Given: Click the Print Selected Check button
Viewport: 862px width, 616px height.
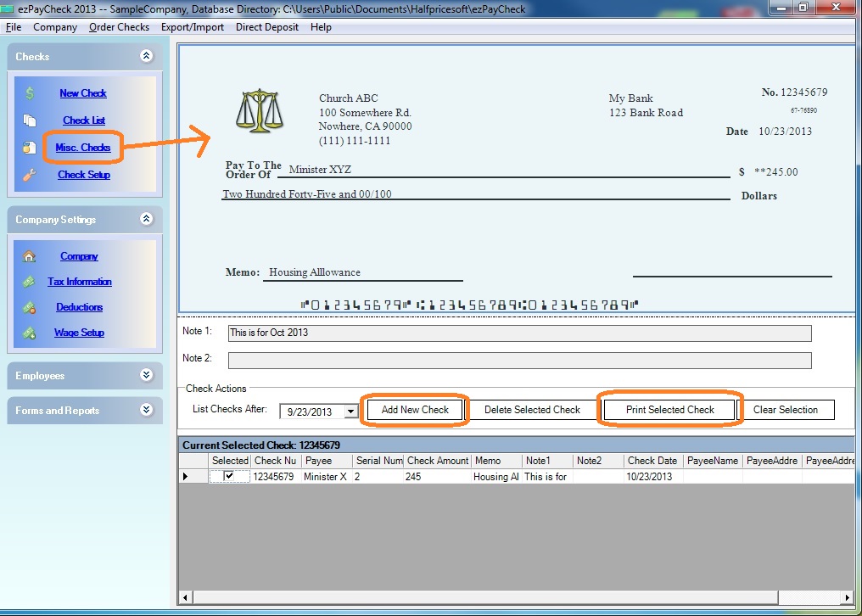Looking at the screenshot, I should (x=670, y=410).
